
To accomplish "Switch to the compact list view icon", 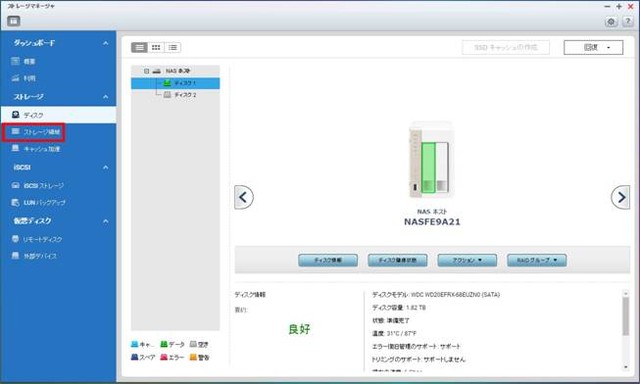I will [173, 47].
